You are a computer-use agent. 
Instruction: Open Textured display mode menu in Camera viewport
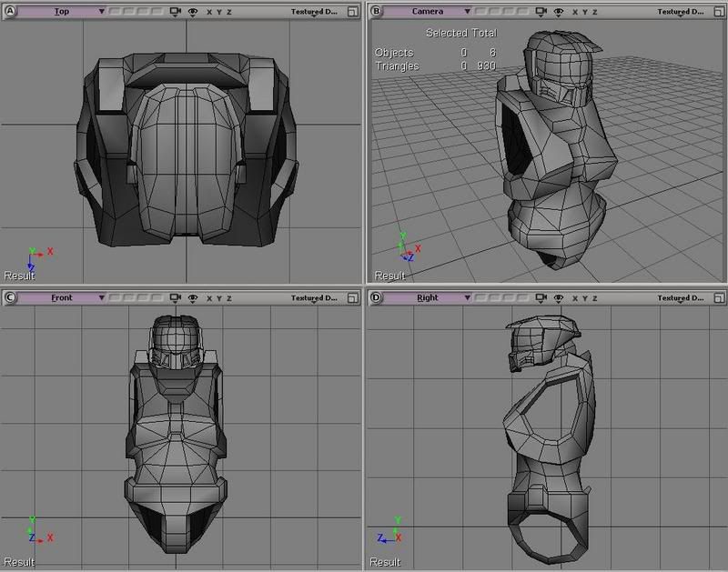681,12
